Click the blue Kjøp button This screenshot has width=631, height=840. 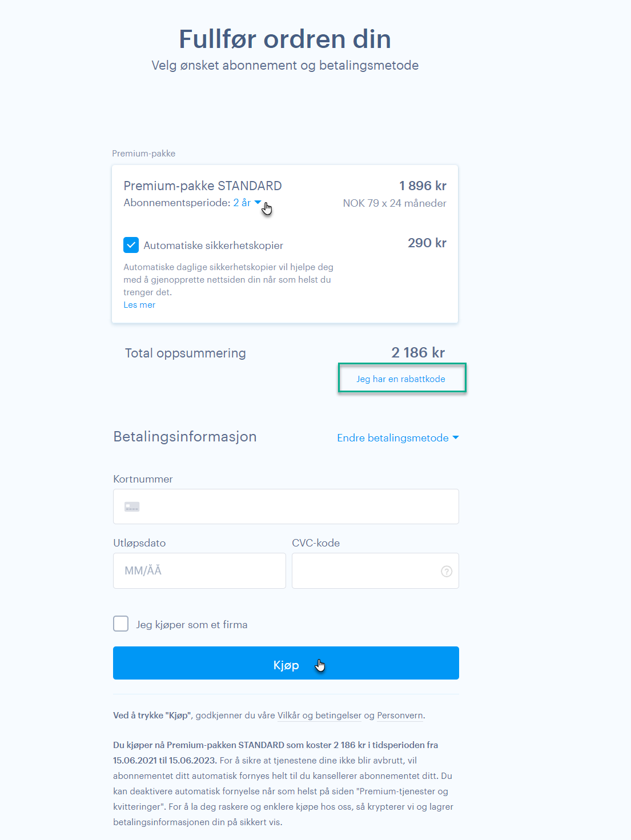286,663
